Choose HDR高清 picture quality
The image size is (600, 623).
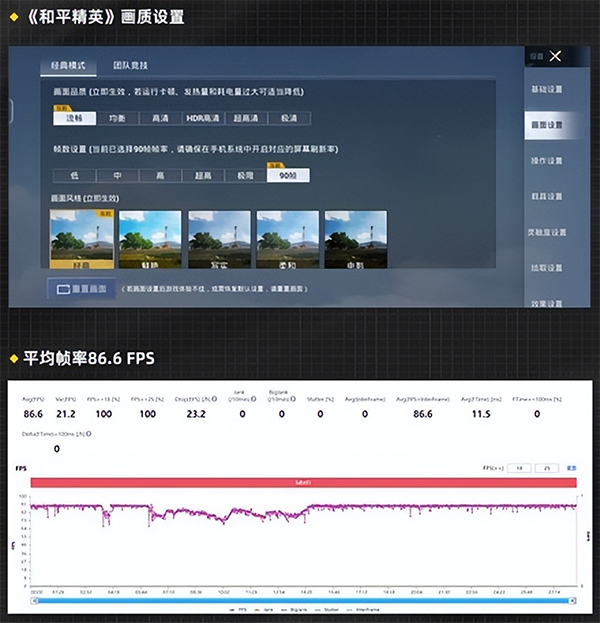[204, 118]
